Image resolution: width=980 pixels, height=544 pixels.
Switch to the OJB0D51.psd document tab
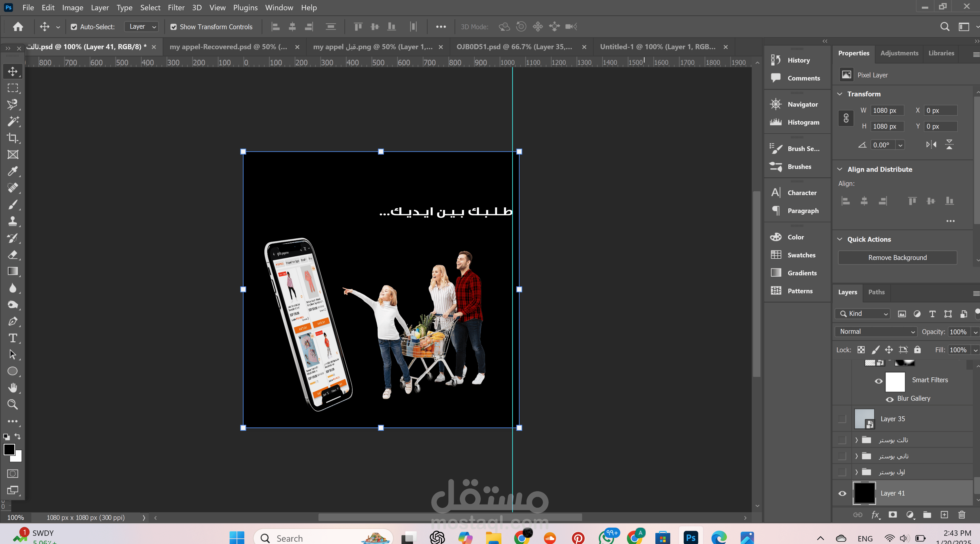[x=514, y=47]
